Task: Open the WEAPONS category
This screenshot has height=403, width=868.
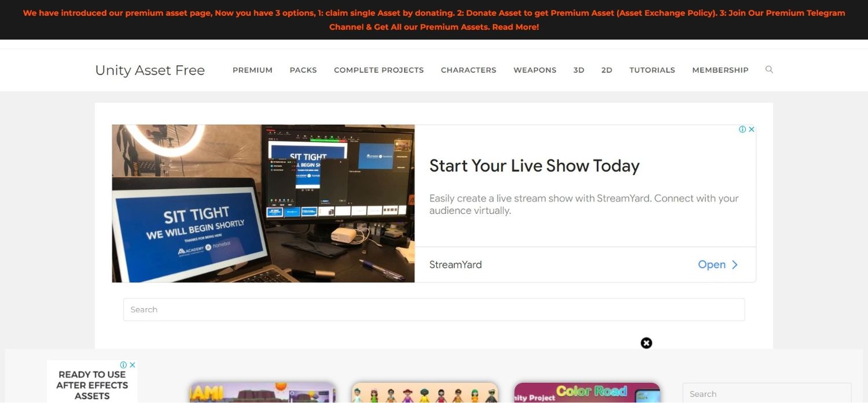Action: [535, 70]
